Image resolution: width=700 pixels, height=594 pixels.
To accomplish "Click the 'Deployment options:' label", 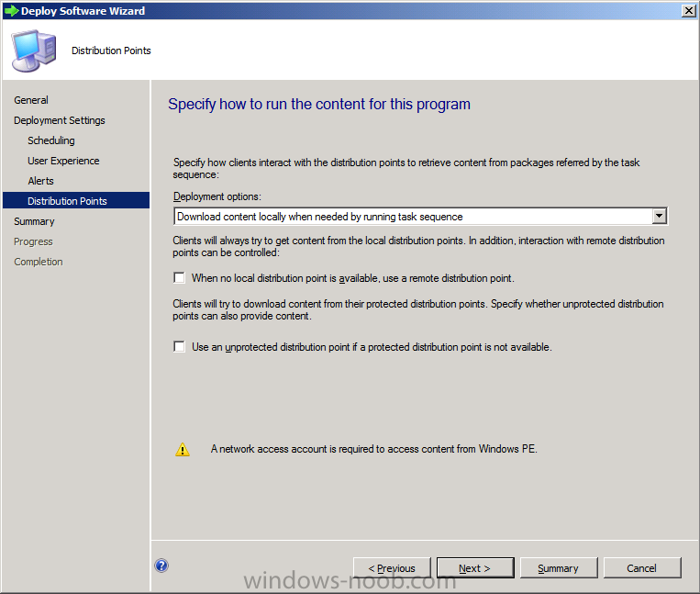I will [x=217, y=196].
